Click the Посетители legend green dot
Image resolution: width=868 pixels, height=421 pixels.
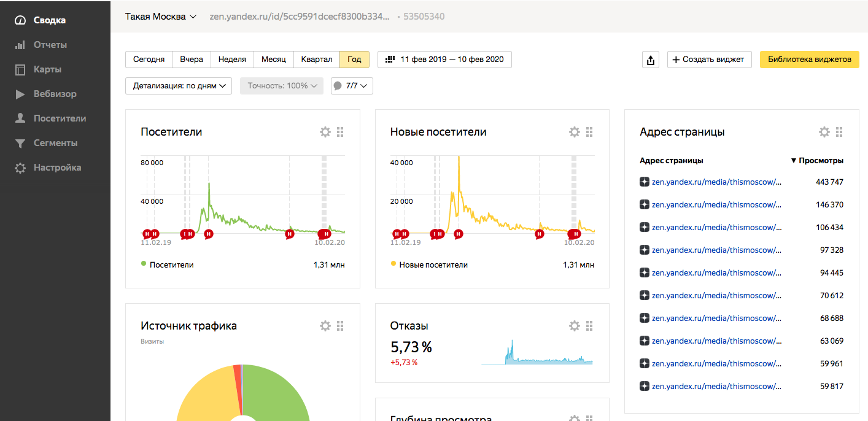point(144,264)
